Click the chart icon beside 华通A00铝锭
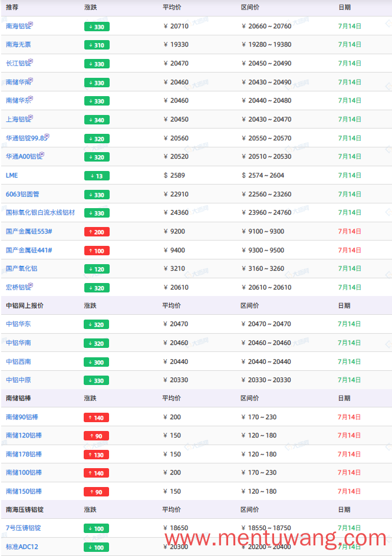This screenshot has width=392, height=556. (x=42, y=154)
